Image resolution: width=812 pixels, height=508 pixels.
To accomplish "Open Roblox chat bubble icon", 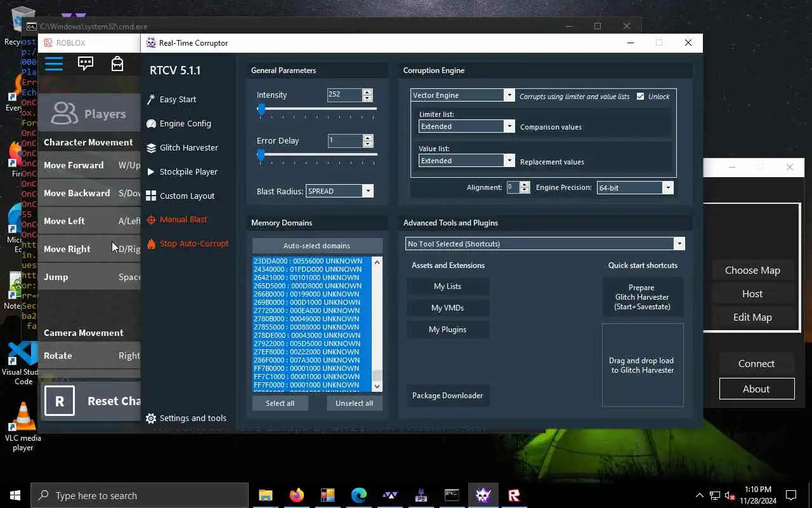I will pos(86,63).
